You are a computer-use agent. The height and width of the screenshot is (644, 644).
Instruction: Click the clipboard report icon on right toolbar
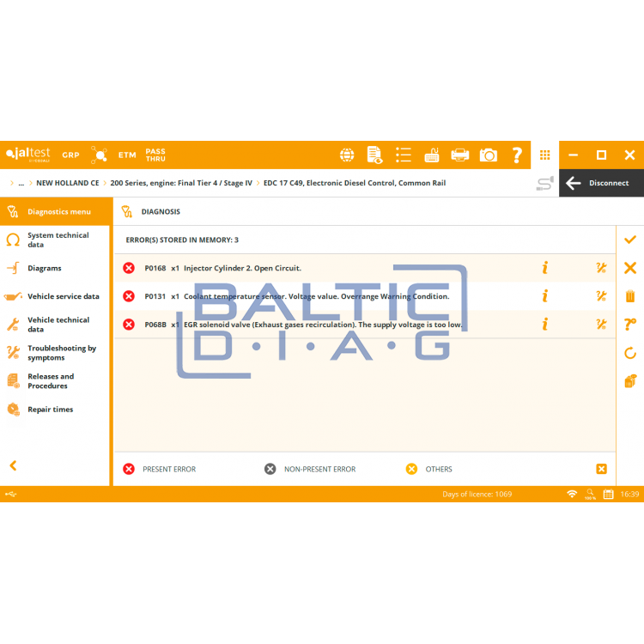[630, 381]
